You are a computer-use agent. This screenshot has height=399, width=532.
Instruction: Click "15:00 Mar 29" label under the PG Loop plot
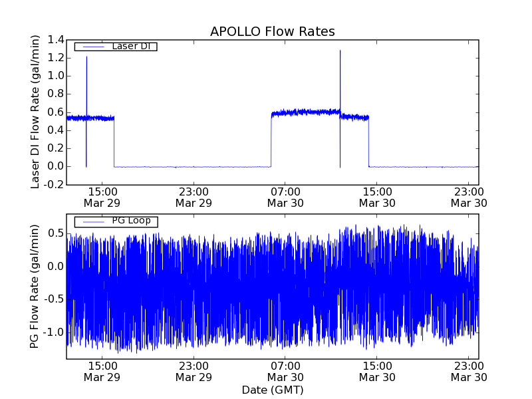(x=102, y=372)
